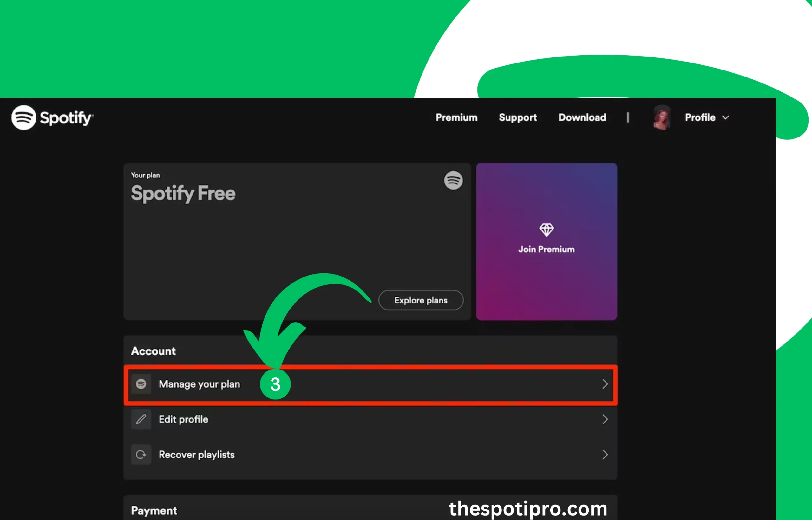Open the Premium navigation menu item
The height and width of the screenshot is (520, 812).
457,117
